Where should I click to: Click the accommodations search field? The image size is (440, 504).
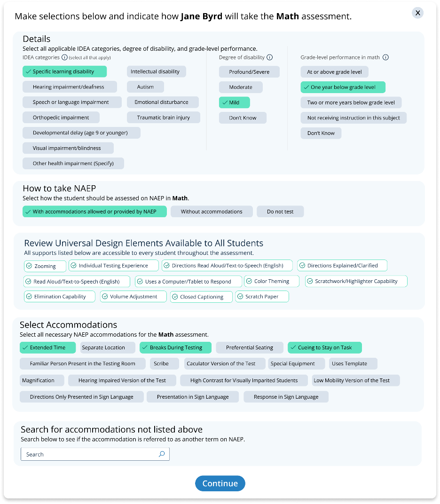point(89,454)
